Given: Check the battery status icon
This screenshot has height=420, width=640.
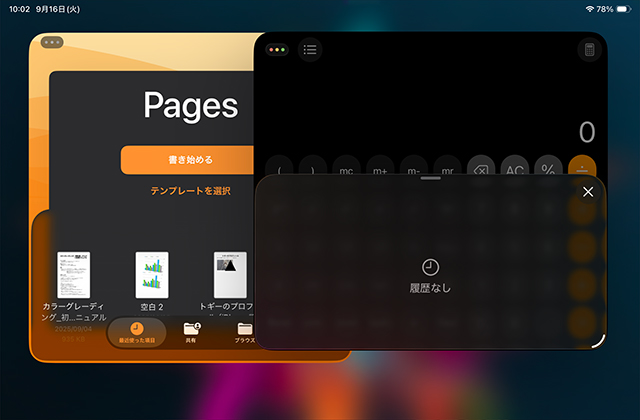Looking at the screenshot, I should (624, 9).
